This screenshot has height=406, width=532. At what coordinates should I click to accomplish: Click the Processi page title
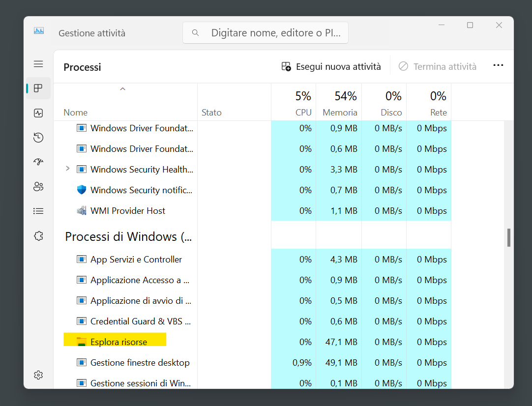82,67
